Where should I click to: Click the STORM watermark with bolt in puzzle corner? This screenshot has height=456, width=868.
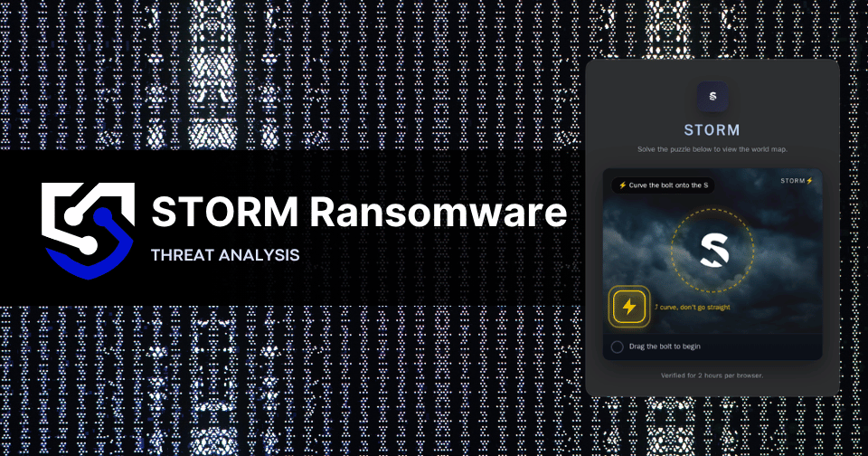[797, 181]
